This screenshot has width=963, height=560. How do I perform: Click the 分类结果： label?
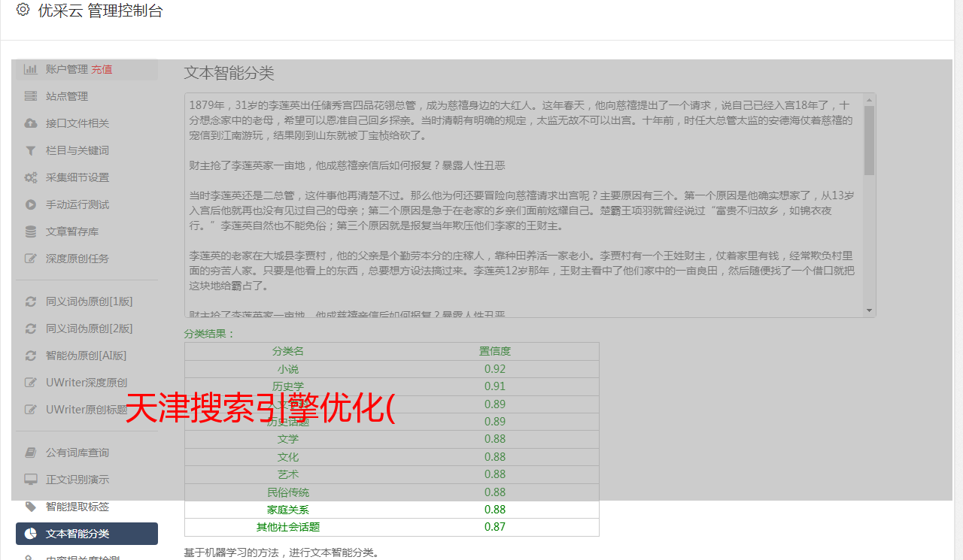210,334
